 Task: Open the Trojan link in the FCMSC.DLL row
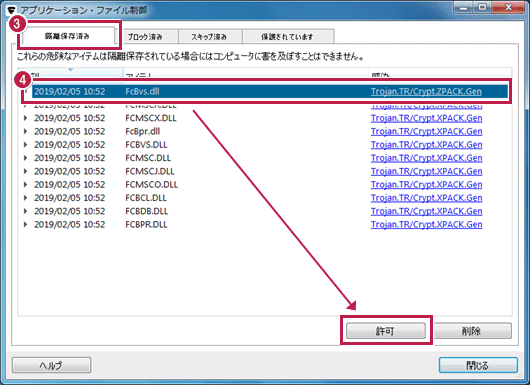pyautogui.click(x=426, y=158)
